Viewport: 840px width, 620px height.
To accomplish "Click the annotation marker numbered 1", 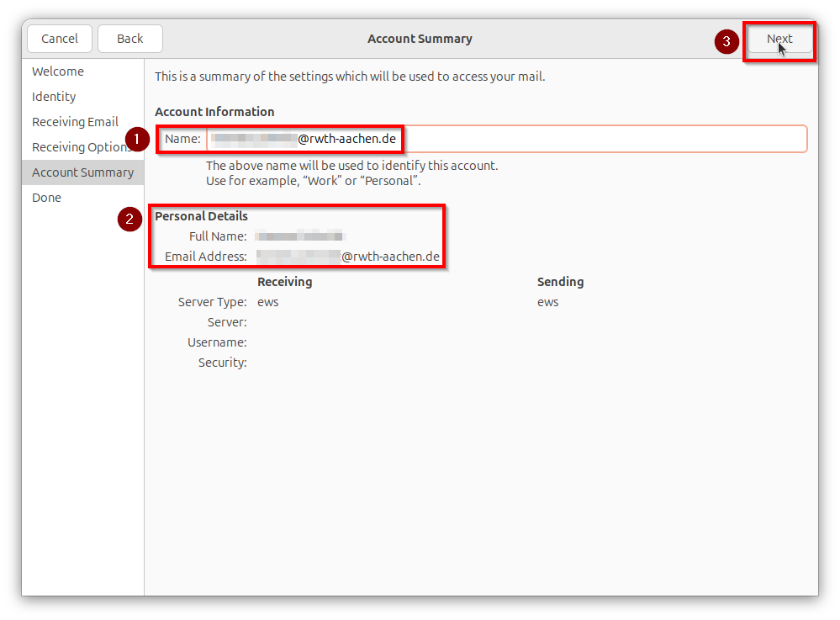I will 137,140.
